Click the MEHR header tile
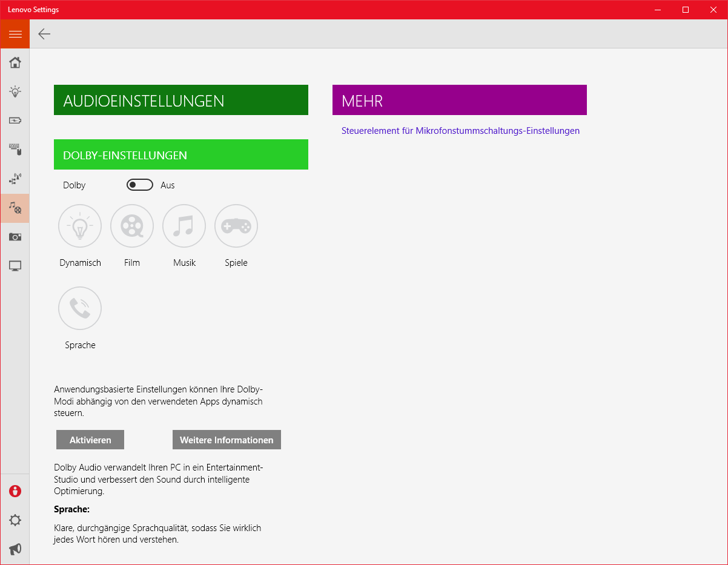The width and height of the screenshot is (728, 565). tap(460, 100)
